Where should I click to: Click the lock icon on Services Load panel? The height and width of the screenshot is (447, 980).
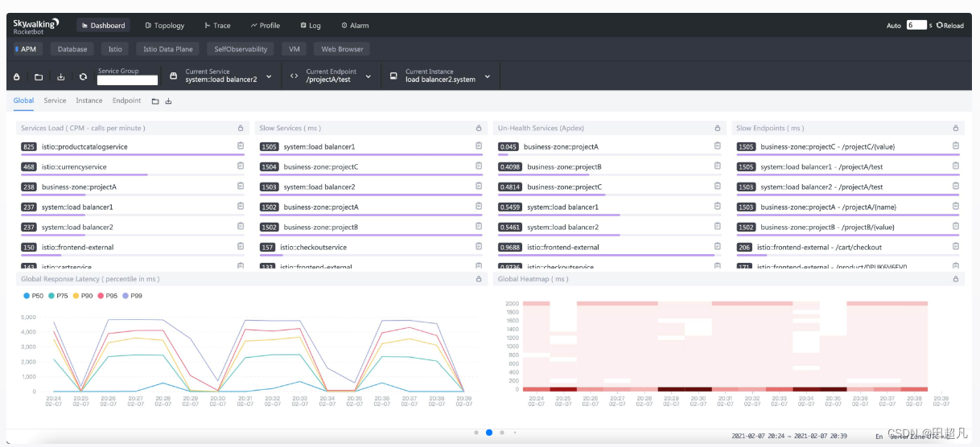tap(241, 128)
